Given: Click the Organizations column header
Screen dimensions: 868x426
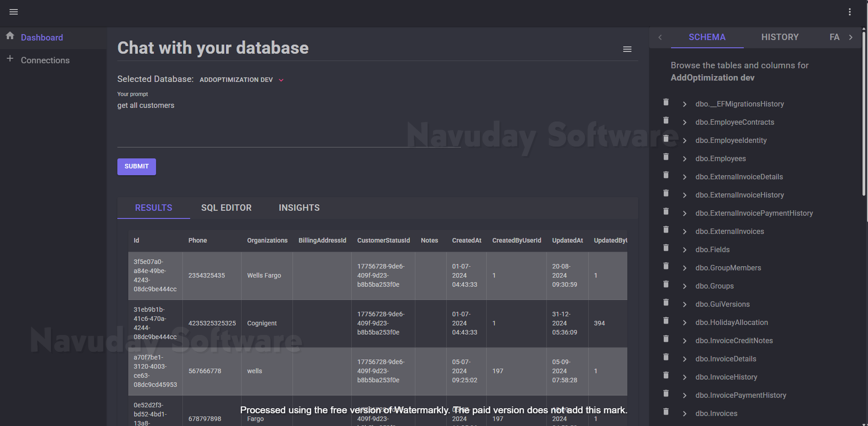Looking at the screenshot, I should click(x=267, y=240).
